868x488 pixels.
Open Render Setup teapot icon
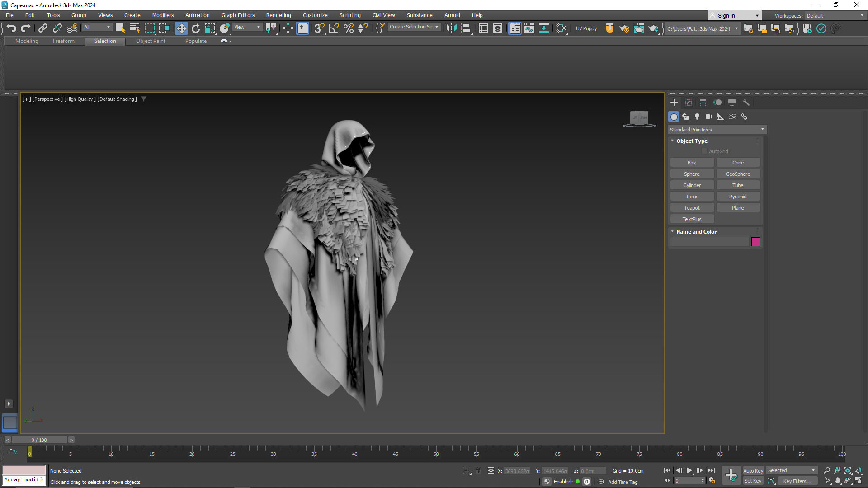[624, 28]
